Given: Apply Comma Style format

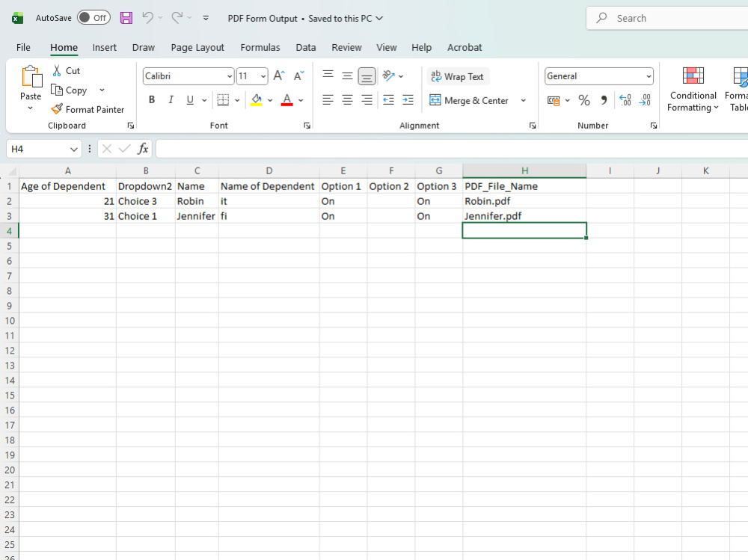Looking at the screenshot, I should (x=604, y=100).
